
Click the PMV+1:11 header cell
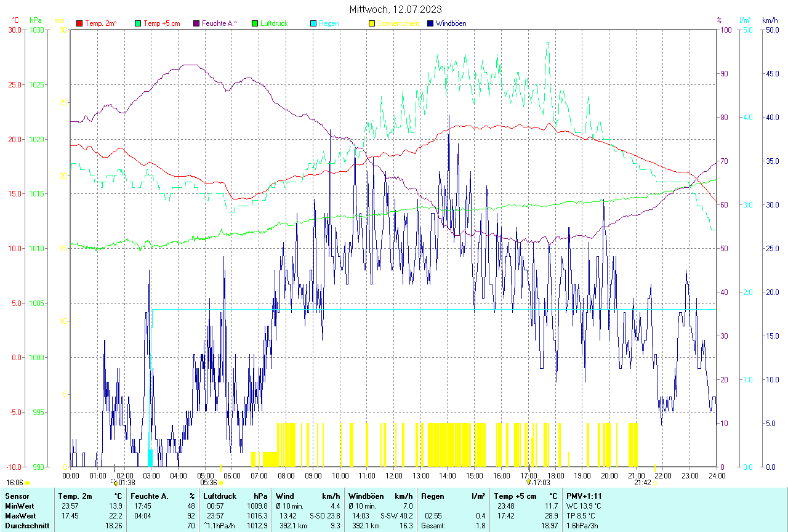(x=584, y=496)
